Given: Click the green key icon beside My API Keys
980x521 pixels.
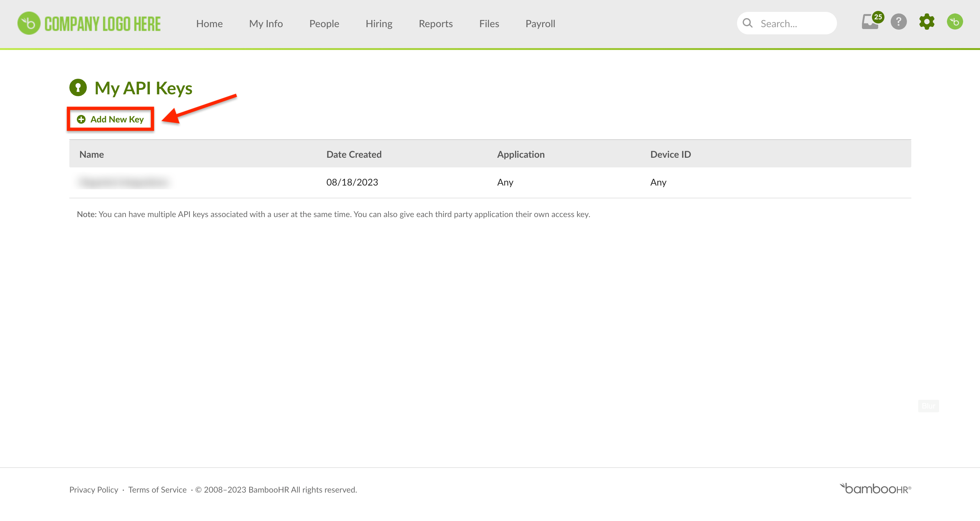Looking at the screenshot, I should [x=78, y=88].
